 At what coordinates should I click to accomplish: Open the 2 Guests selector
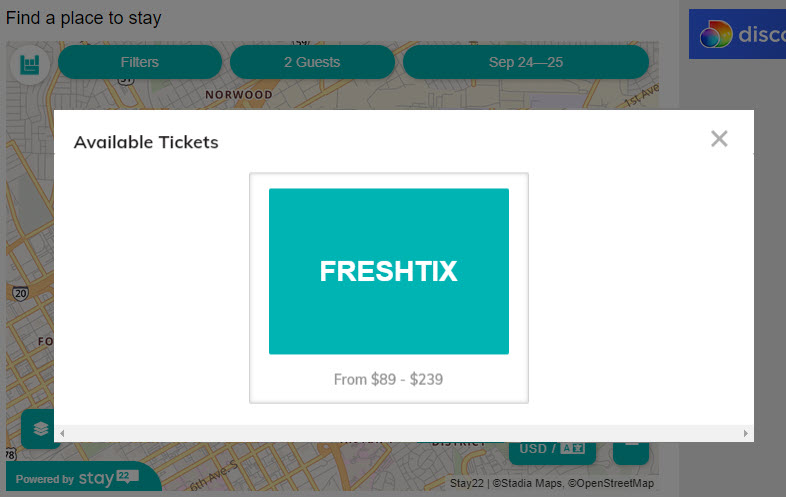point(312,62)
